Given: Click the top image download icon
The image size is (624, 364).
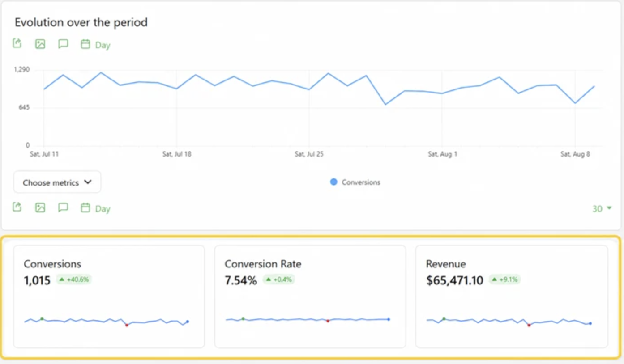Looking at the screenshot, I should pos(40,44).
